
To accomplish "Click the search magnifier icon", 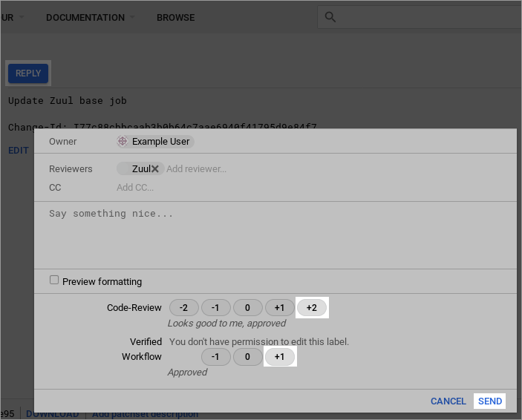I will pos(331,17).
